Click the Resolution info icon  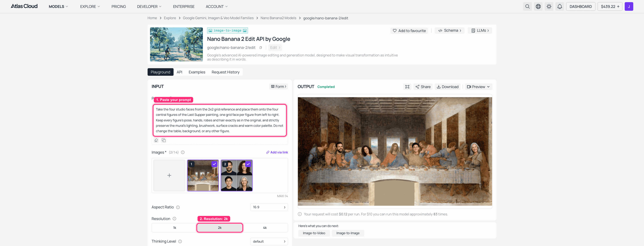pos(174,219)
